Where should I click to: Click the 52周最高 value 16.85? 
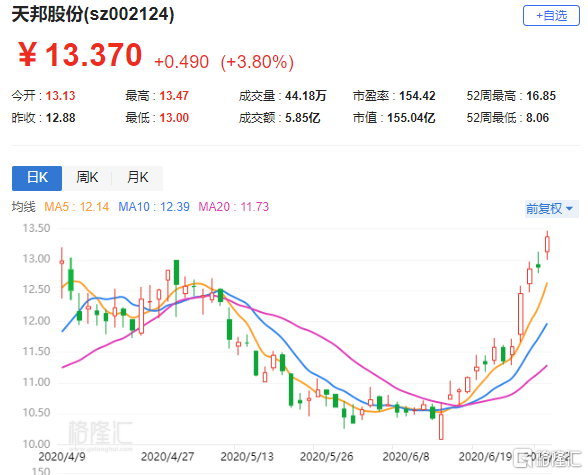click(x=541, y=96)
